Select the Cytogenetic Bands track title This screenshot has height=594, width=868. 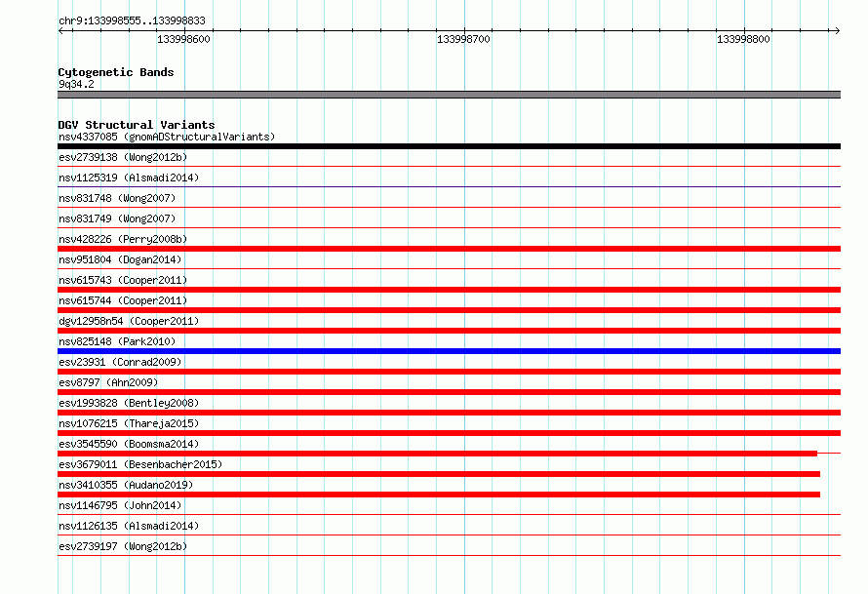(116, 72)
